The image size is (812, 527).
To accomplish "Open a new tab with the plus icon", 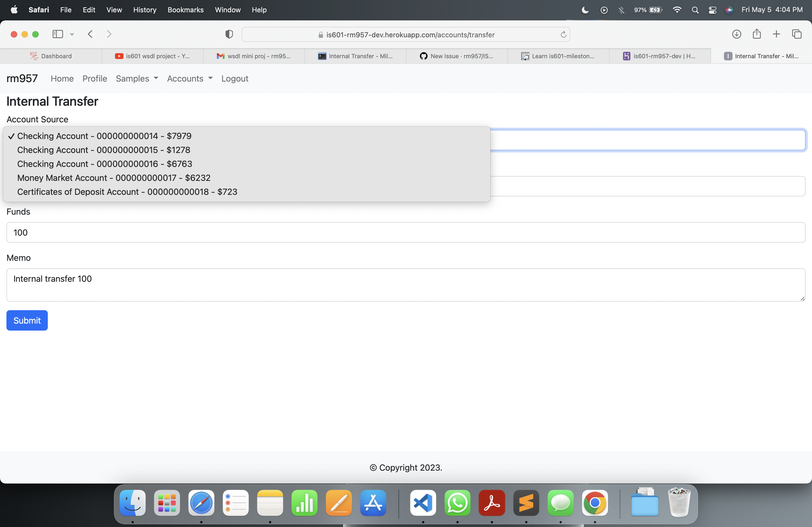I will tap(776, 34).
